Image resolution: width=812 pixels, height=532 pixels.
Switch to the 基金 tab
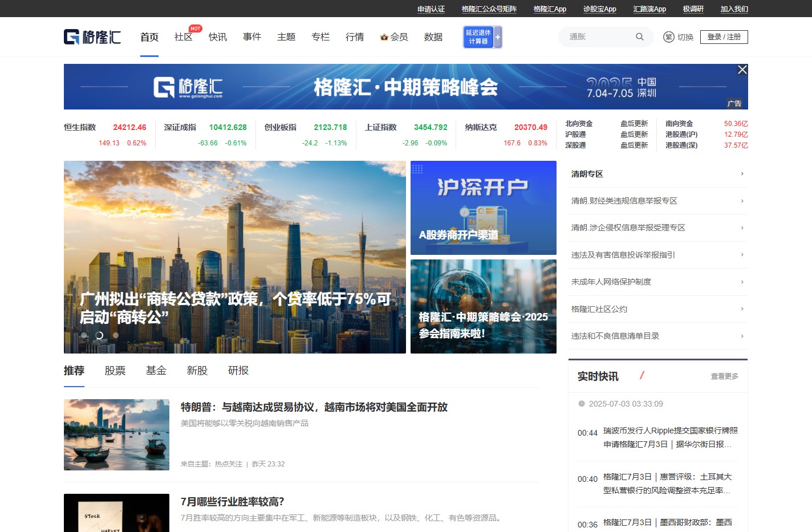(156, 371)
